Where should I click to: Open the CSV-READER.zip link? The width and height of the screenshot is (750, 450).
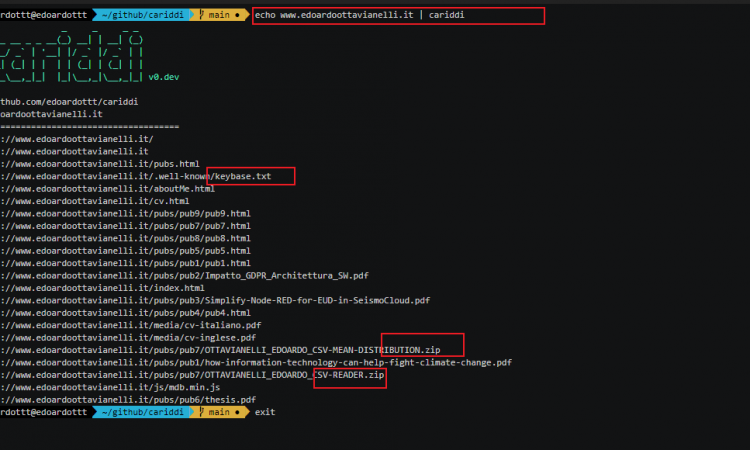(x=192, y=375)
